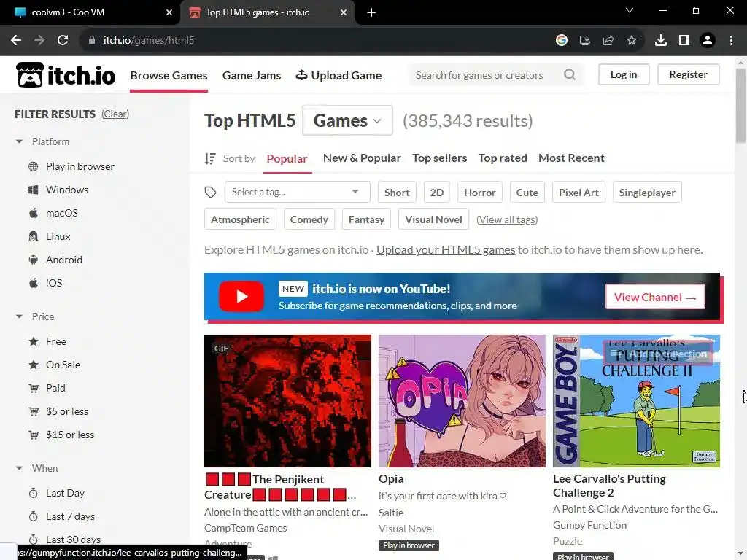Open the share page icon
Image resolution: width=747 pixels, height=560 pixels.
point(608,41)
